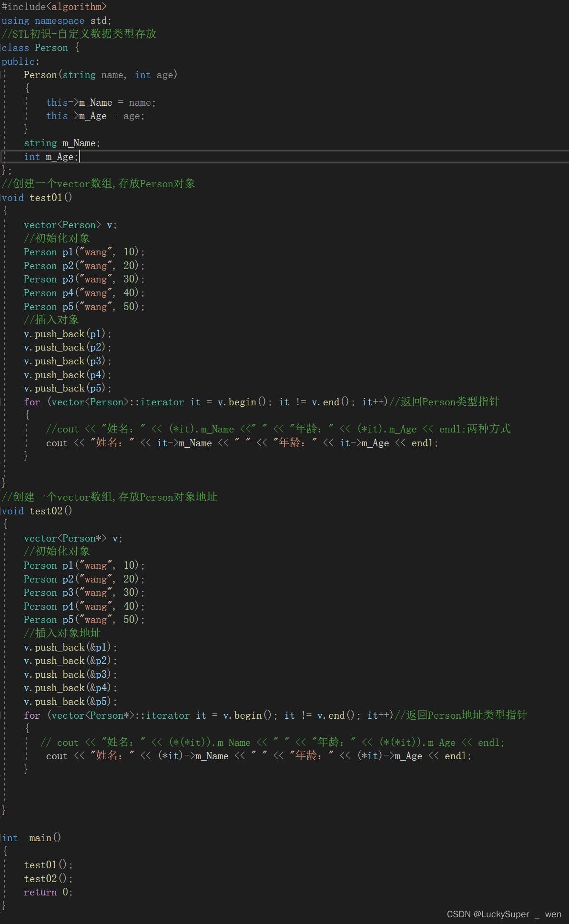Click the 'test02();' call inside main
Viewport: 569px width, 924px height.
pos(48,879)
